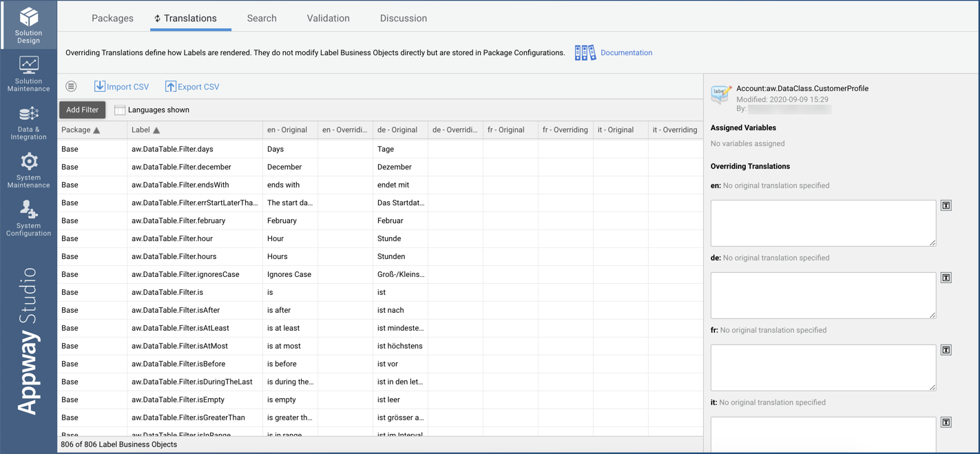Select row aw.DataTable.Filter.february
Viewport: 980px width, 454px height.
(380, 220)
